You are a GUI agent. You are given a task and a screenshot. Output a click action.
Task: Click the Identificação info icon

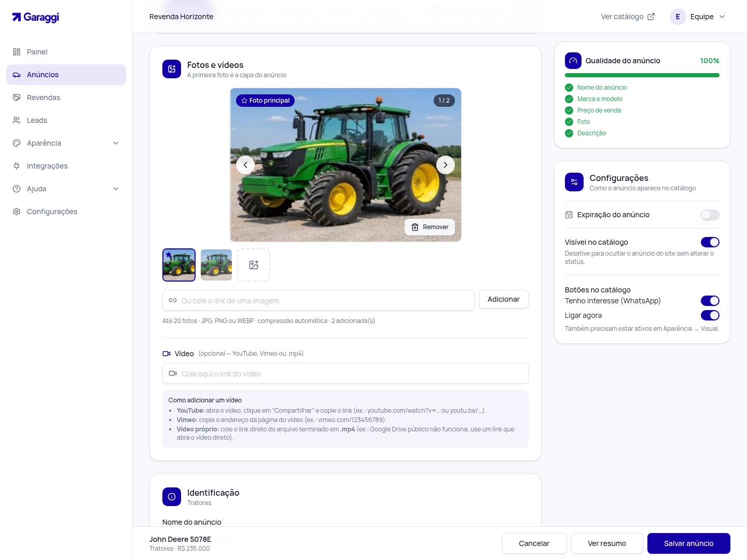click(172, 497)
